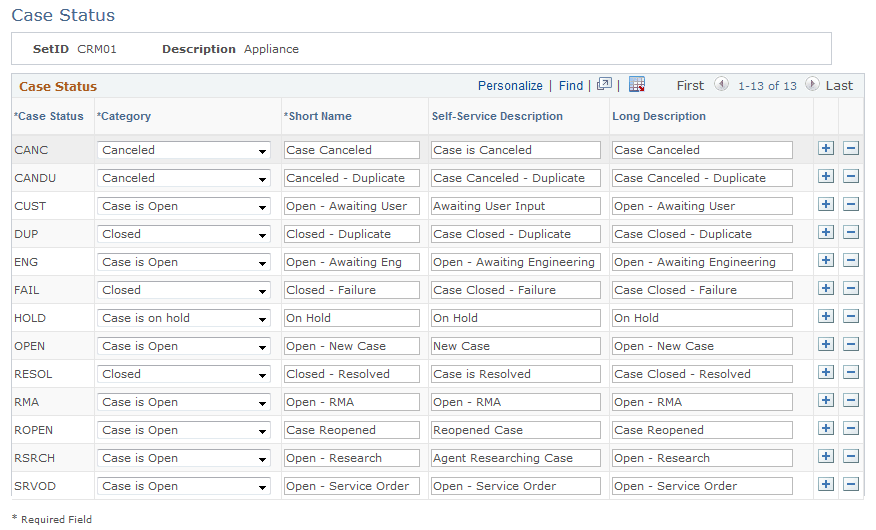876x530 pixels.
Task: Insert a row after the SRVOD status
Action: 826,484
